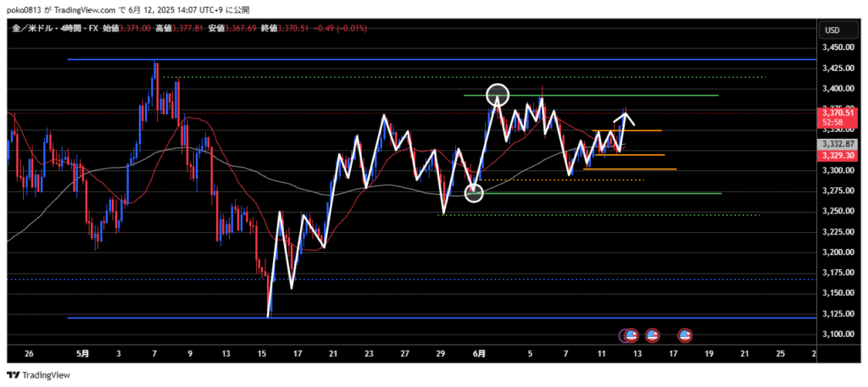Click the TradingView logo at bottom left
The width and height of the screenshot is (868, 387).
click(x=39, y=375)
